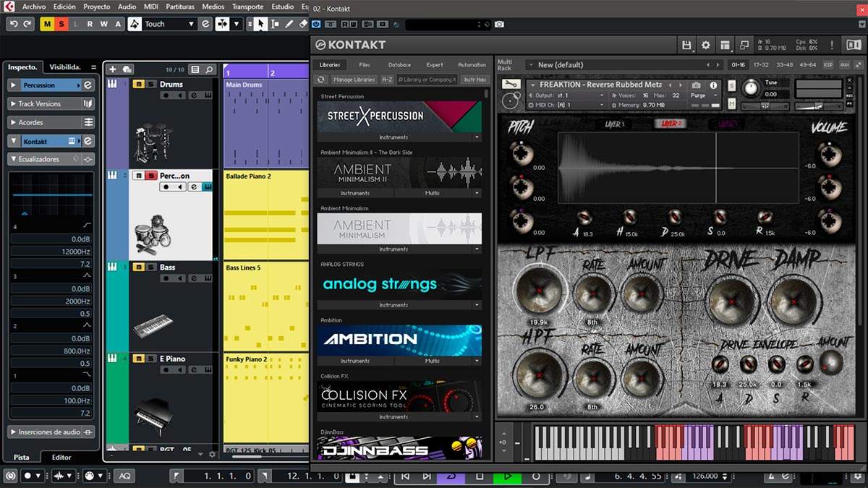Click the Tune knob

point(752,88)
